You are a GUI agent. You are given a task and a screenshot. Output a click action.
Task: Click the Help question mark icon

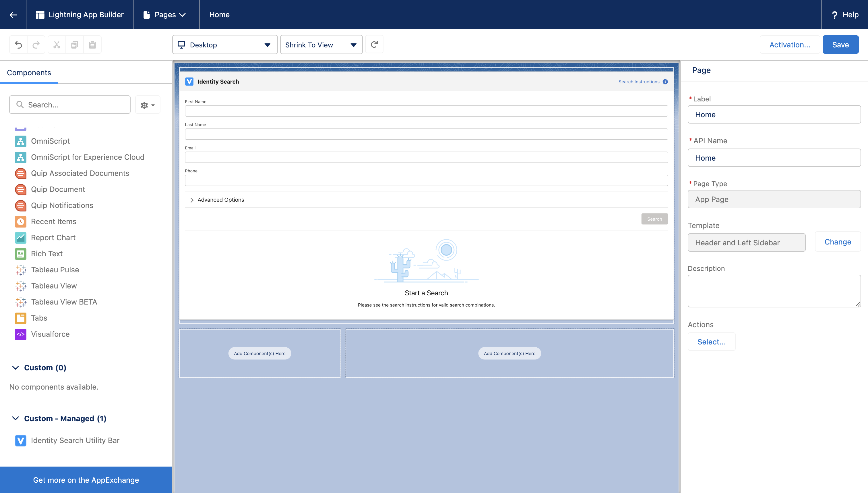[x=834, y=15]
